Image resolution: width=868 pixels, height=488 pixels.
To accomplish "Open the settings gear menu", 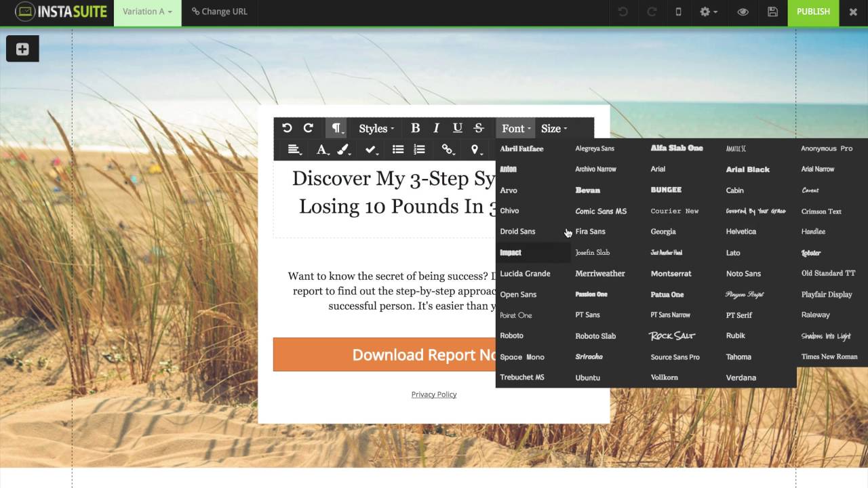I will tap(708, 12).
